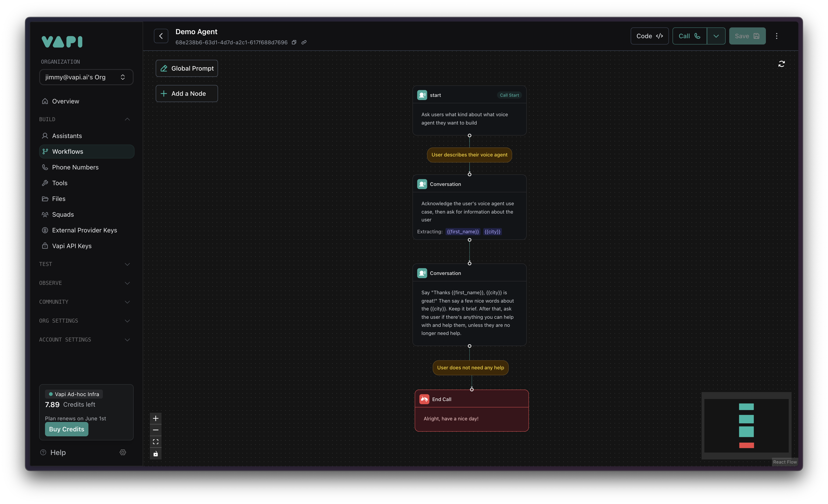
Task: Open the three-dot options menu
Action: [776, 36]
